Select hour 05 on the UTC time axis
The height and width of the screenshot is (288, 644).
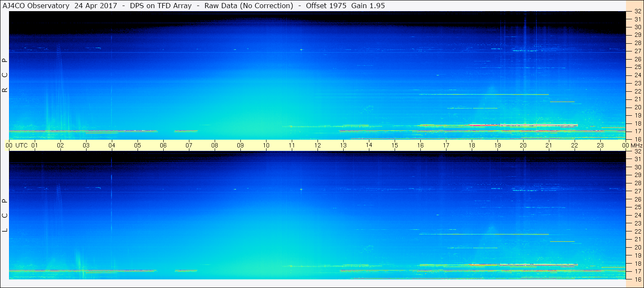pos(138,145)
